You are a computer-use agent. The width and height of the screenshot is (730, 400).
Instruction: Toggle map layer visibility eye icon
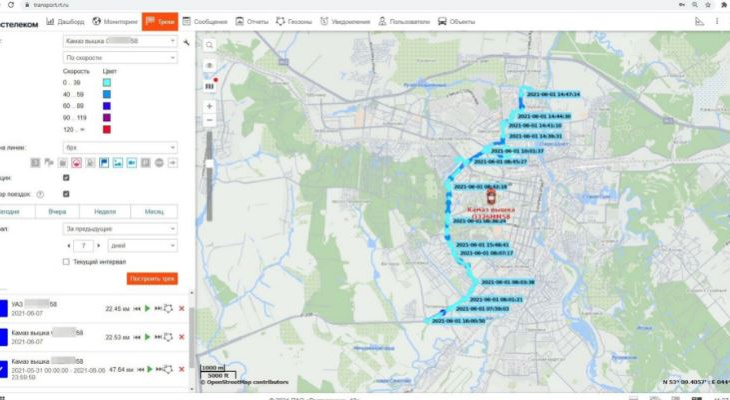pyautogui.click(x=210, y=64)
